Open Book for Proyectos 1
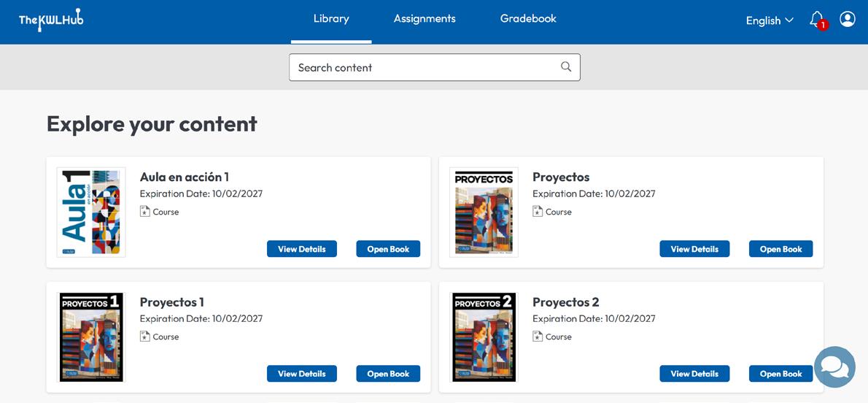 tap(388, 374)
